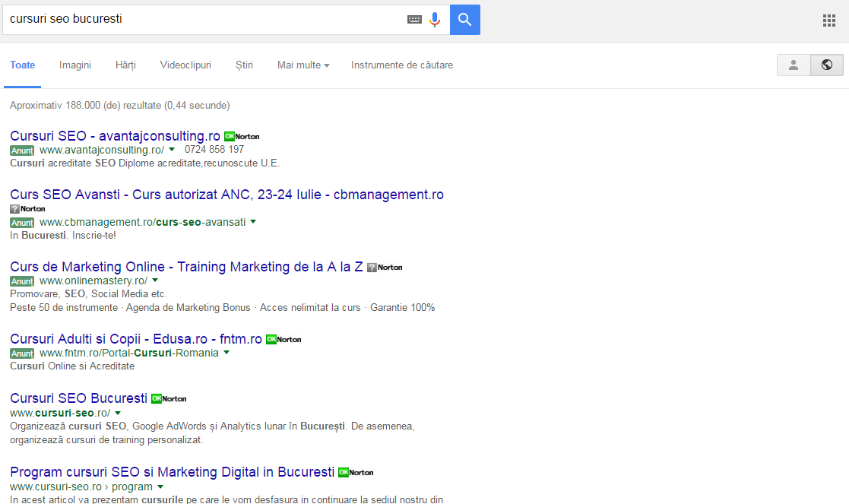Open Cursuri SEO Bucuresti result link

[78, 398]
